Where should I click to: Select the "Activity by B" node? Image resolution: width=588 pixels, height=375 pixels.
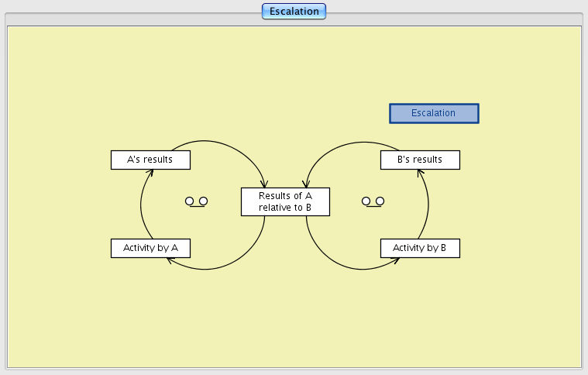coord(420,248)
